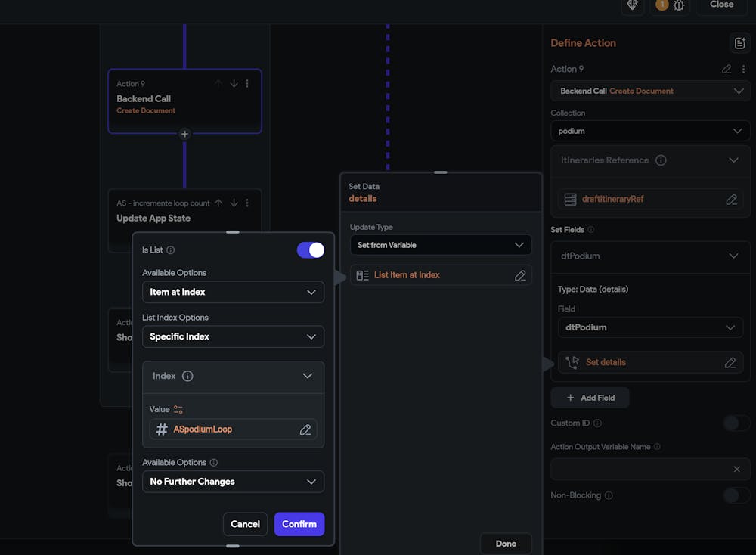
Task: Close the action flow editor
Action: point(721,5)
